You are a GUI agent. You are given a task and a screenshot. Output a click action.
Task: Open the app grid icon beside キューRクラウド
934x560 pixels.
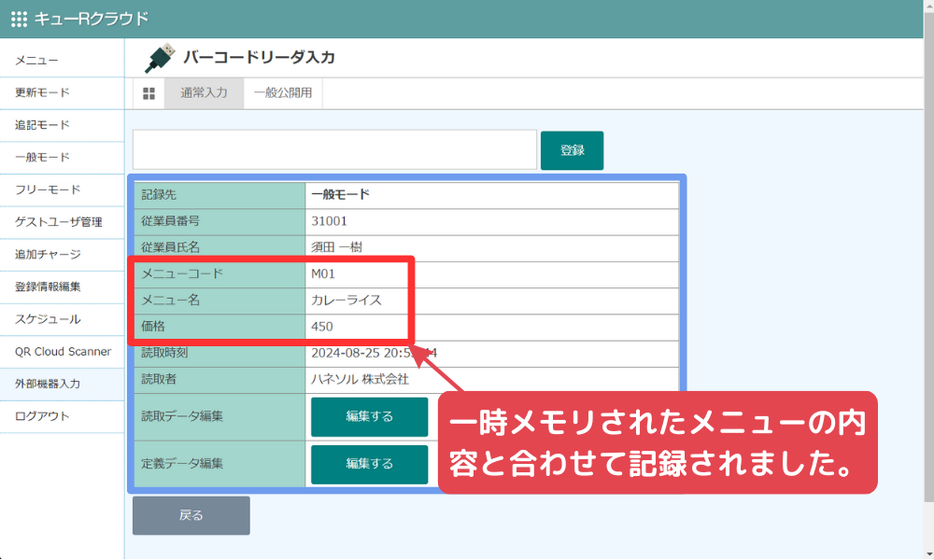19,19
